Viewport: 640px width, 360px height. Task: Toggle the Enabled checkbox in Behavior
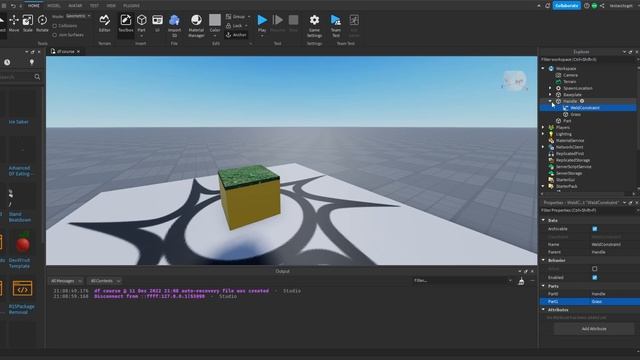click(x=595, y=278)
